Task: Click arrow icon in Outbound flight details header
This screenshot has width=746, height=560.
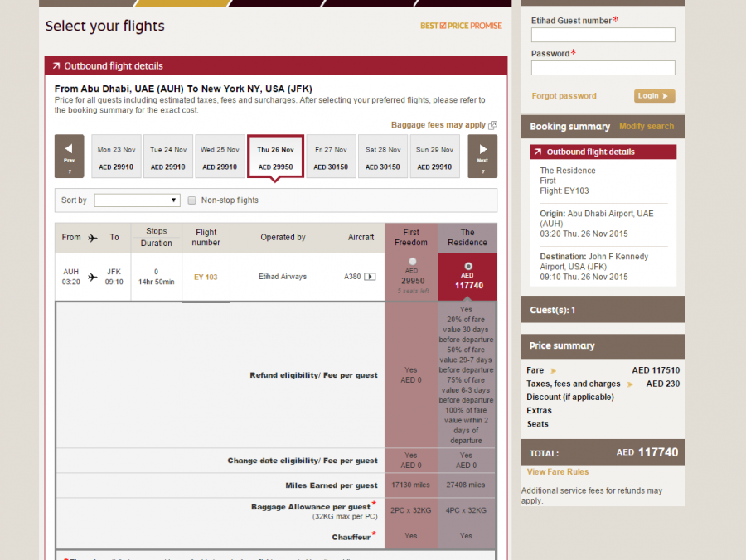Action: tap(56, 66)
